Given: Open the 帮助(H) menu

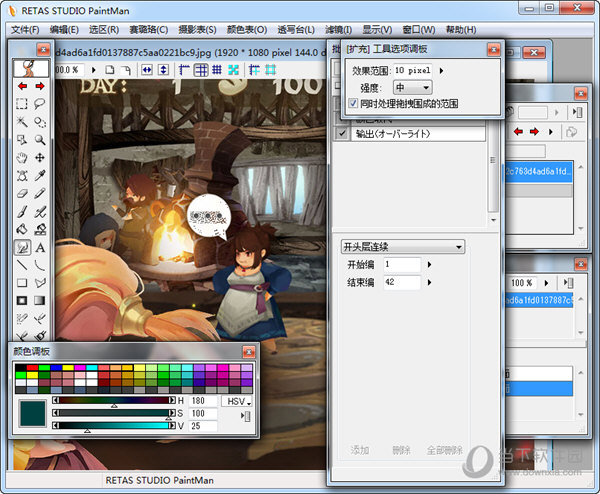Looking at the screenshot, I should click(461, 30).
